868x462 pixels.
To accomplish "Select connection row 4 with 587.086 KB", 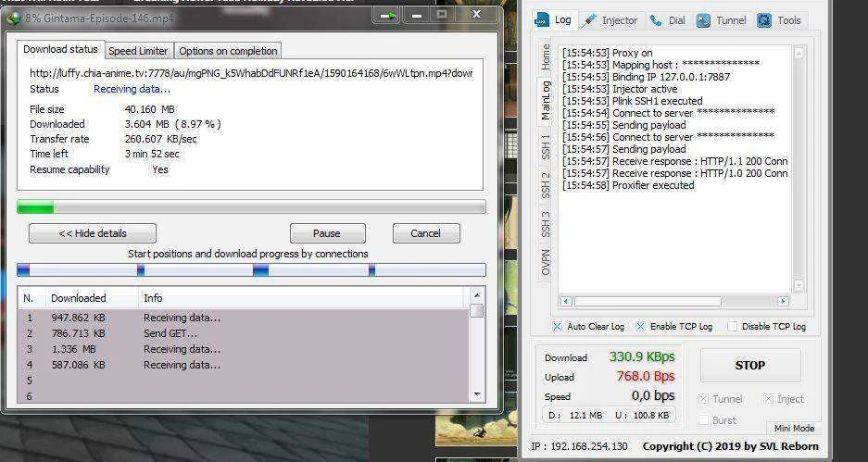I will coord(244,365).
